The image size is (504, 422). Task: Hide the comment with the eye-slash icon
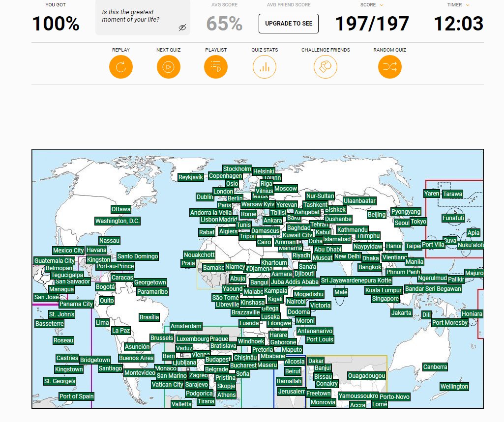tap(182, 28)
